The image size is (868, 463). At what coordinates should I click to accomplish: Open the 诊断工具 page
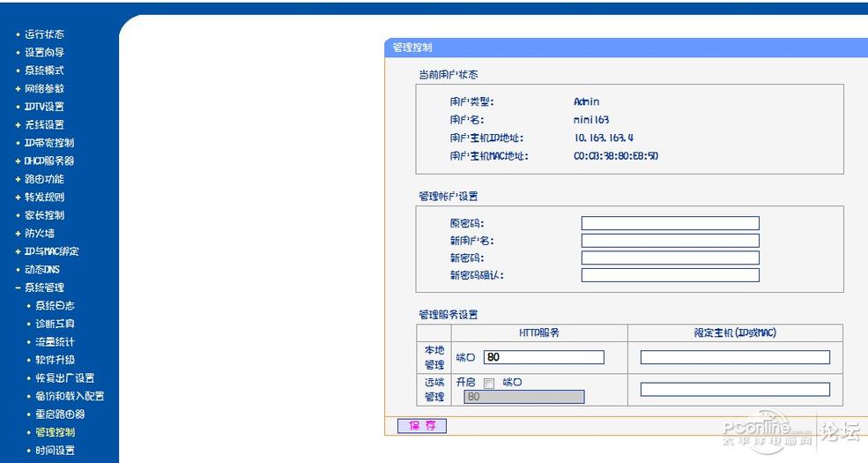tap(55, 324)
